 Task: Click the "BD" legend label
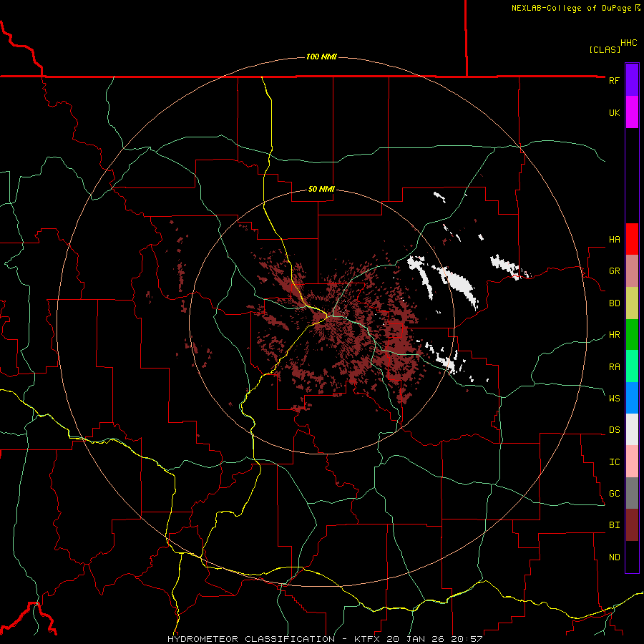click(614, 303)
